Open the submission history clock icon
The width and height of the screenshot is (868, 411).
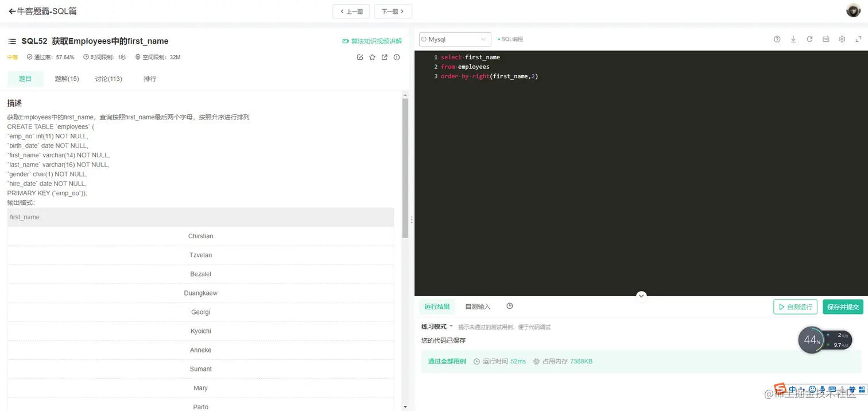coord(509,306)
